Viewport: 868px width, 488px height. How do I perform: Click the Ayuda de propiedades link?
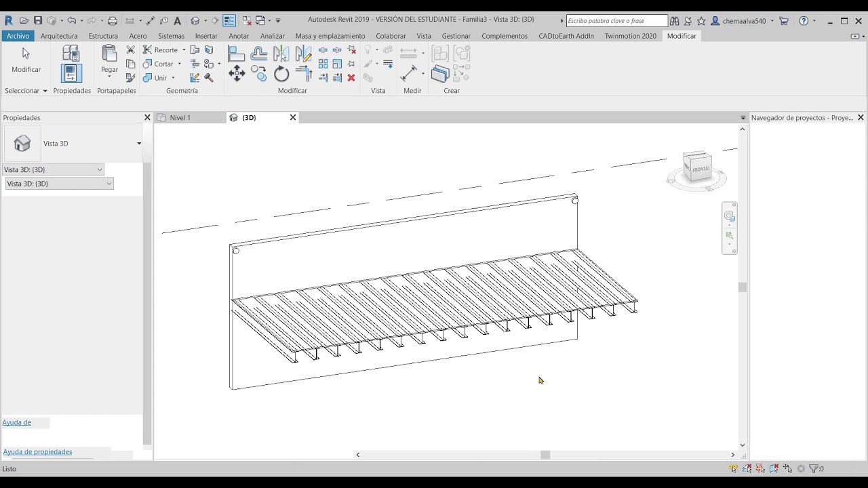coord(37,451)
